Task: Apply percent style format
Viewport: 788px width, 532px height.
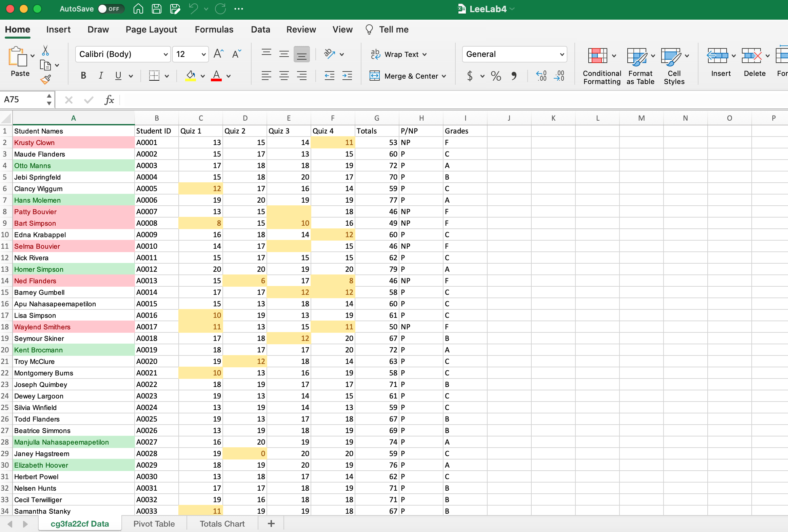Action: pyautogui.click(x=496, y=76)
